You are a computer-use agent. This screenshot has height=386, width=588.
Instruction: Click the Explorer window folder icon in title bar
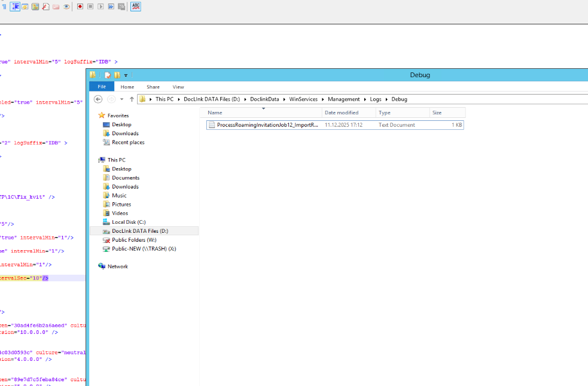93,75
